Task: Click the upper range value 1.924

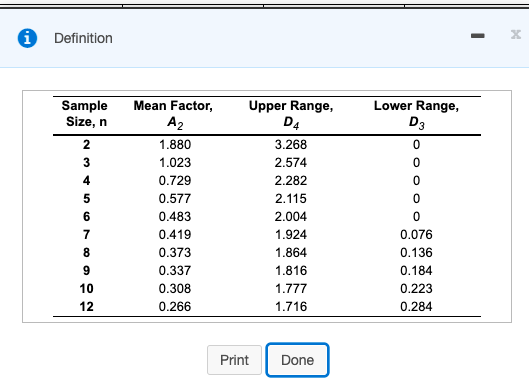Action: [x=291, y=235]
